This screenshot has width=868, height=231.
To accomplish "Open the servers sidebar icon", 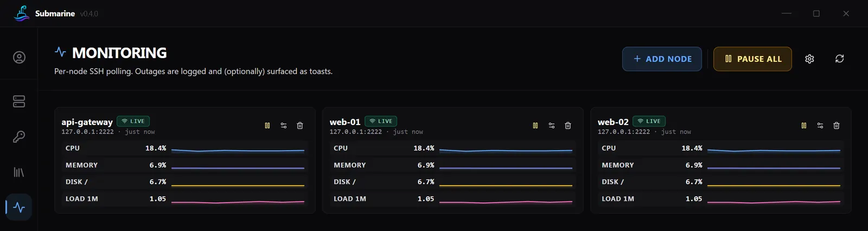I will click(x=19, y=101).
